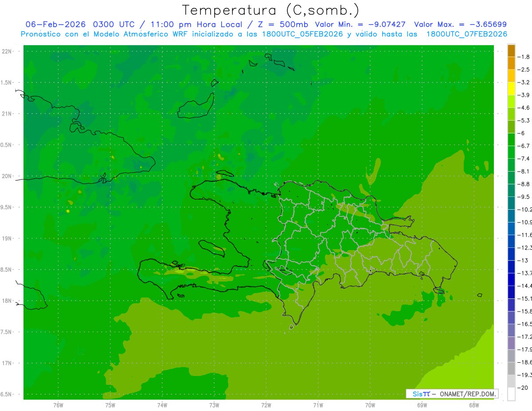Click the -13 legend value
The height and width of the screenshot is (411, 532).
coord(523,260)
